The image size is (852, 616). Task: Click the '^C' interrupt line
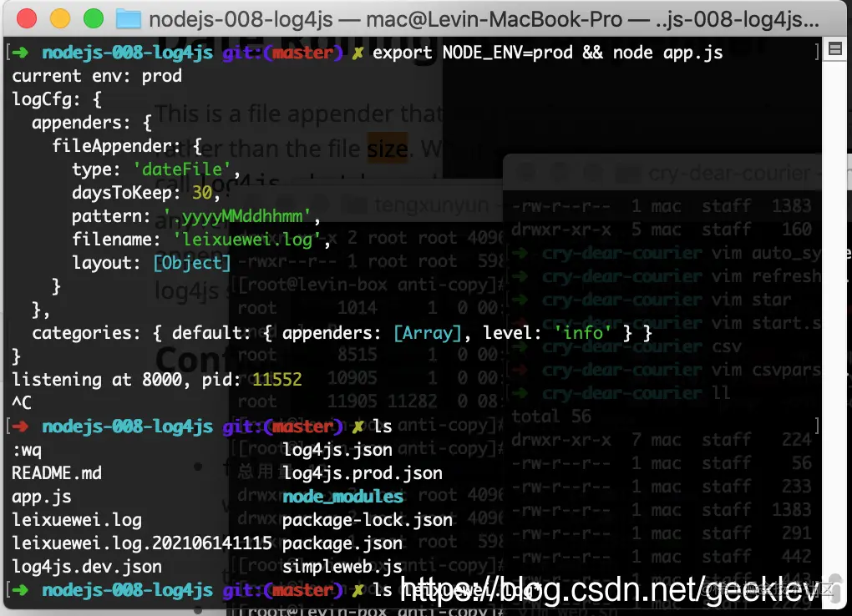(22, 402)
